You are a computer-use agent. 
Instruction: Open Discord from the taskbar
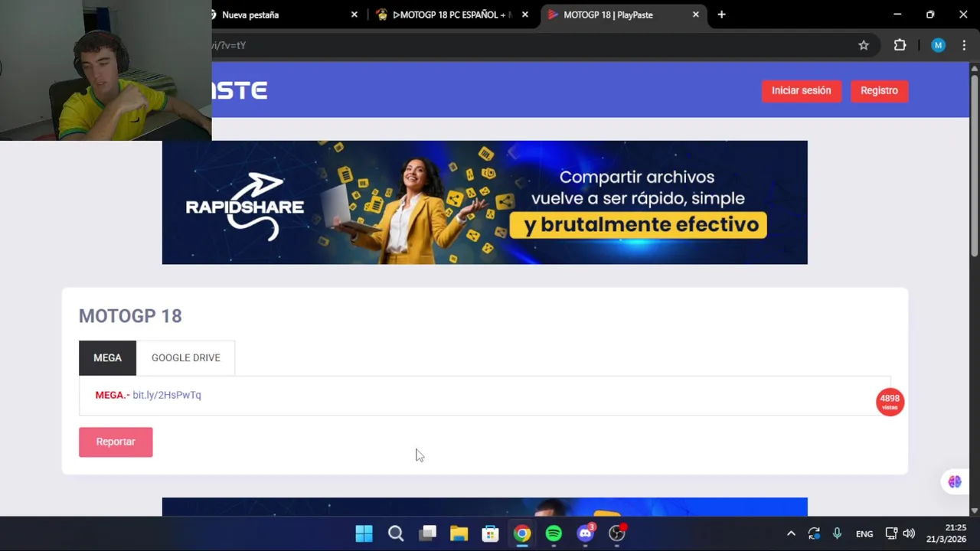click(x=586, y=533)
